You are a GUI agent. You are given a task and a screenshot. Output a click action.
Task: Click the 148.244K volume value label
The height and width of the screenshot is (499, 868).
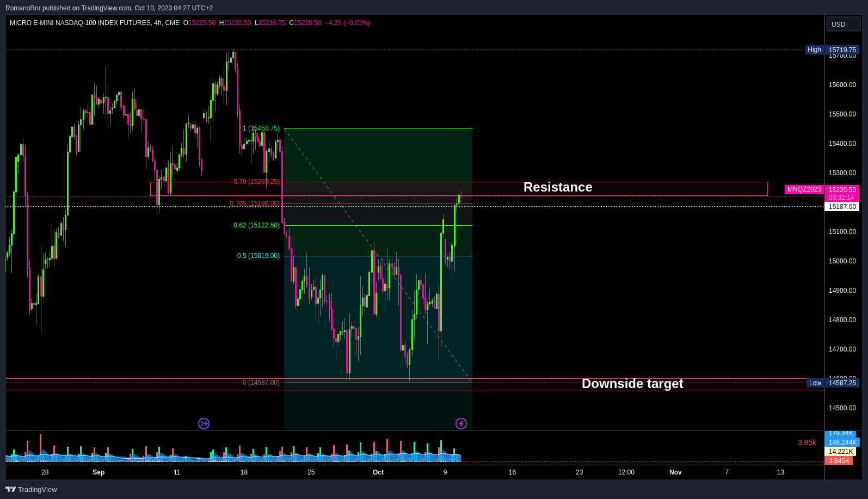842,442
